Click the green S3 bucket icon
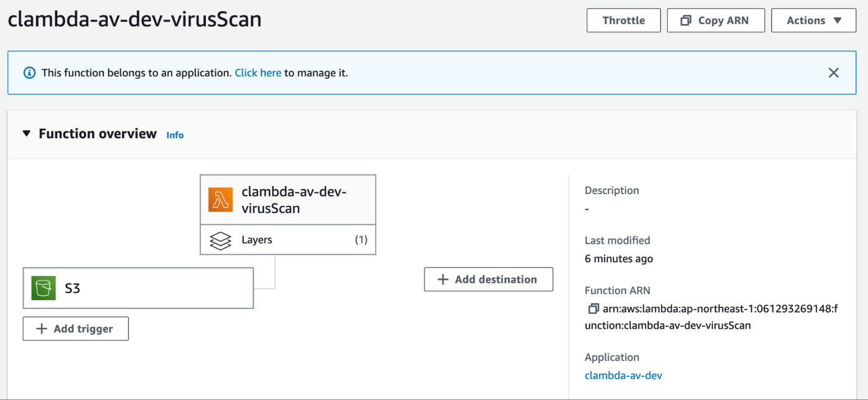 (43, 288)
